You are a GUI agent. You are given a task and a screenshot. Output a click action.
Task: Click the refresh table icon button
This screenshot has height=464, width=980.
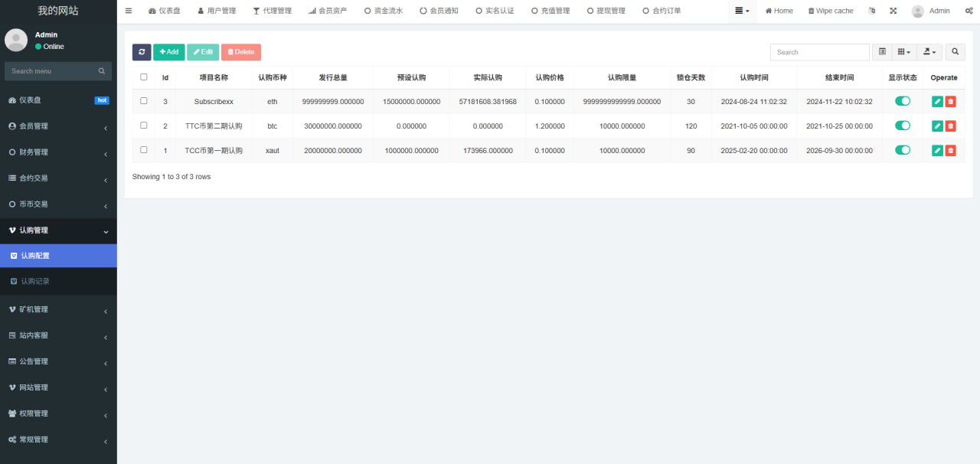click(x=142, y=52)
